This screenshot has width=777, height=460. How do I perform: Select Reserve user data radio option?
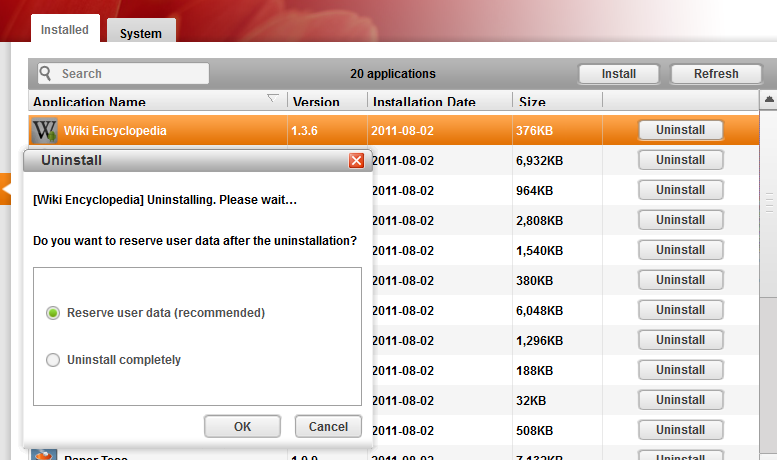pyautogui.click(x=53, y=313)
